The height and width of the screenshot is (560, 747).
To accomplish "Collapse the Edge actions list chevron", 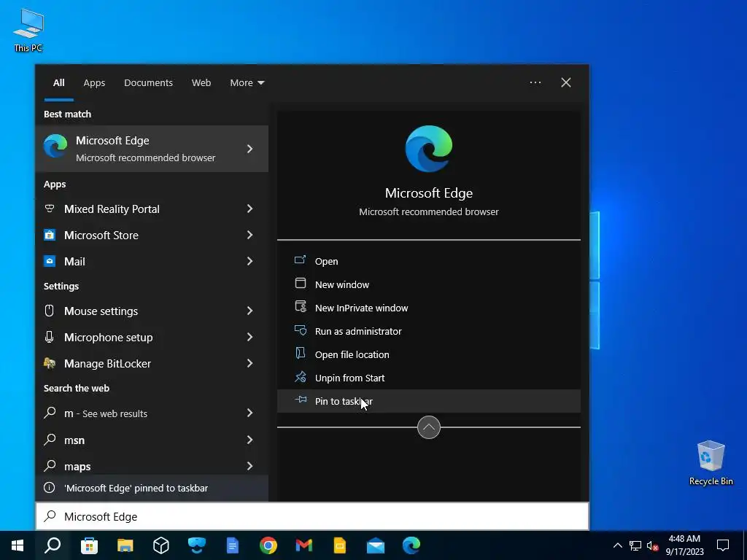I will pos(429,427).
